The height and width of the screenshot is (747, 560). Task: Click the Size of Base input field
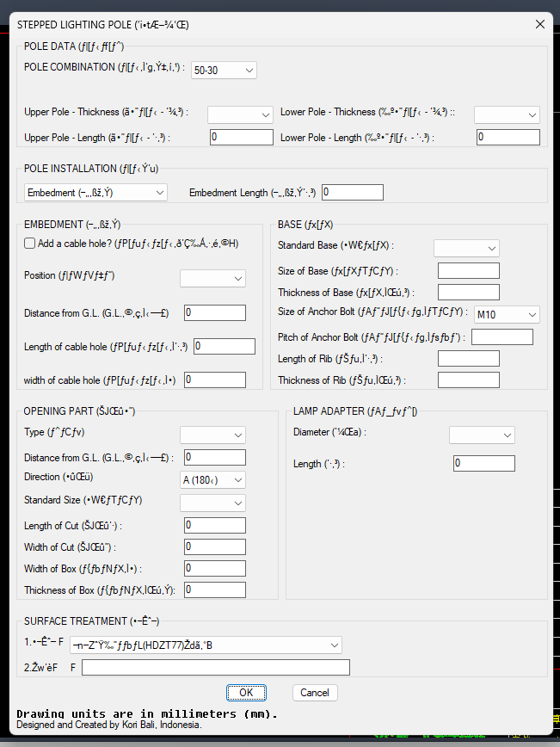click(469, 270)
